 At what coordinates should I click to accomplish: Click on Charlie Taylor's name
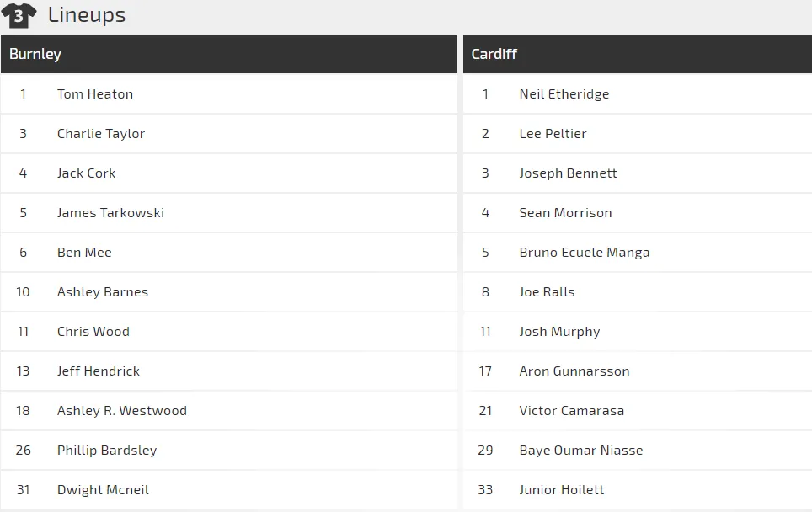(101, 134)
